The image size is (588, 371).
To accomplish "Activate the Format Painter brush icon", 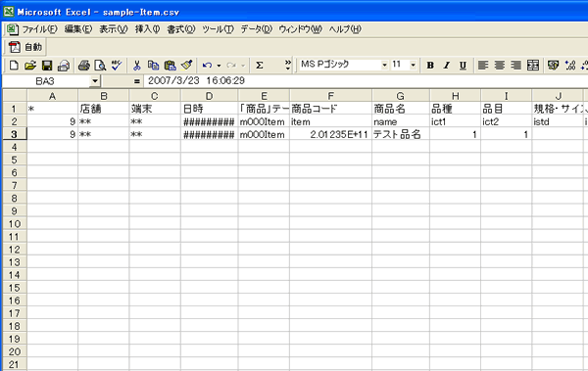I will coord(186,66).
